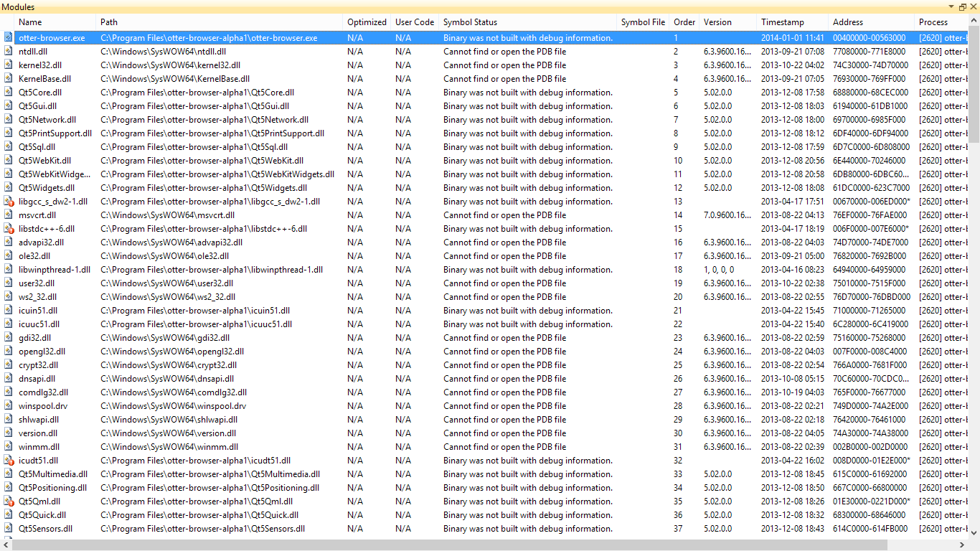The width and height of the screenshot is (980, 551).
Task: Select the icuin51.dll module name
Action: [x=39, y=311]
